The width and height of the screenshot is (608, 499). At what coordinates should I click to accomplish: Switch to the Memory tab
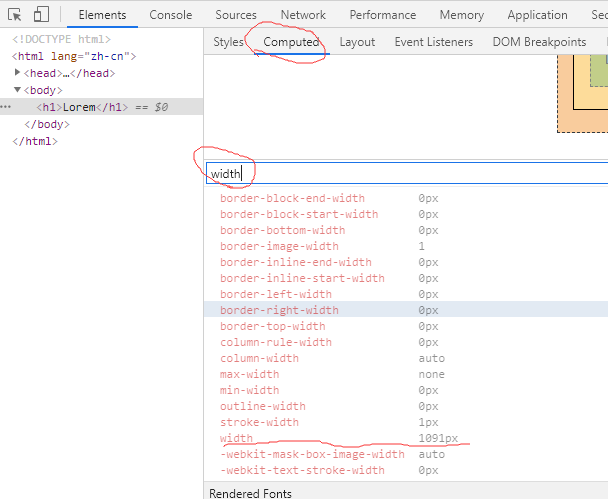(461, 15)
